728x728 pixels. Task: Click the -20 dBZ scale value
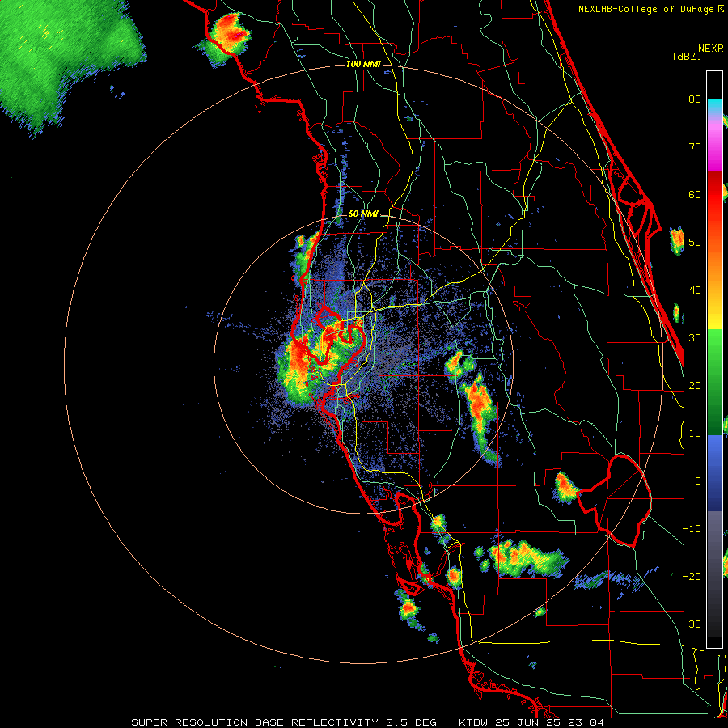tap(692, 576)
